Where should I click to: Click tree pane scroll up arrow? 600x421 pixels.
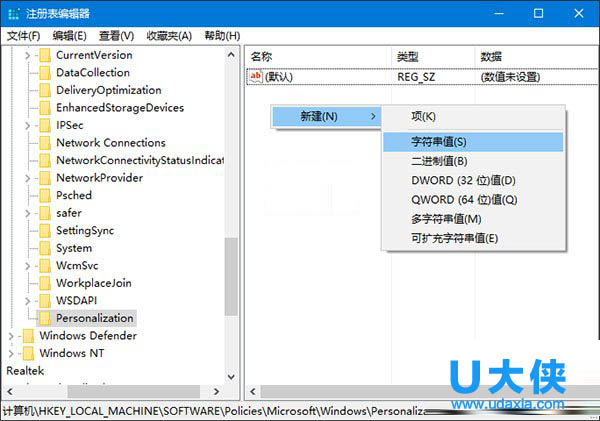click(x=231, y=55)
